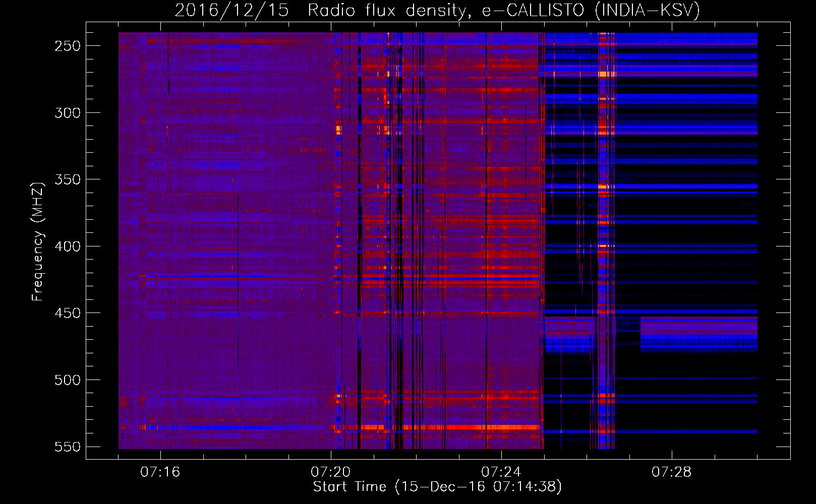Click the 450 frequency tick label
816x504 pixels.
point(68,313)
